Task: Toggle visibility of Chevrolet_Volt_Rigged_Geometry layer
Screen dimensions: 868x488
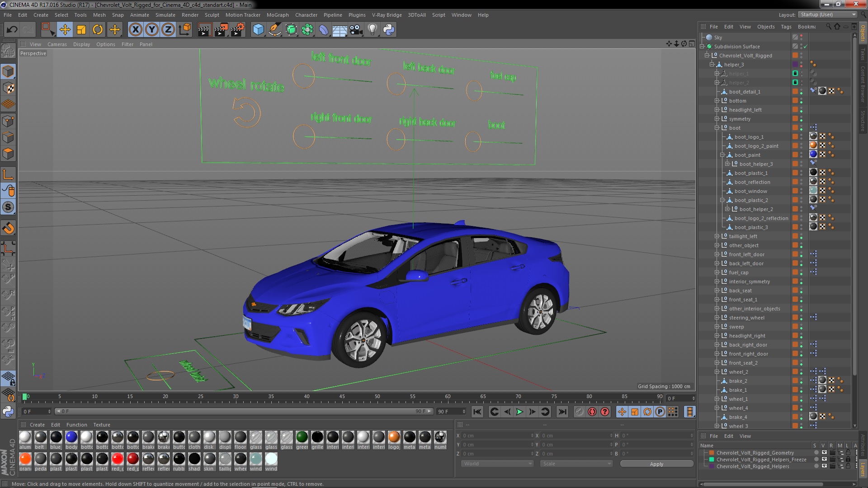Action: point(824,453)
